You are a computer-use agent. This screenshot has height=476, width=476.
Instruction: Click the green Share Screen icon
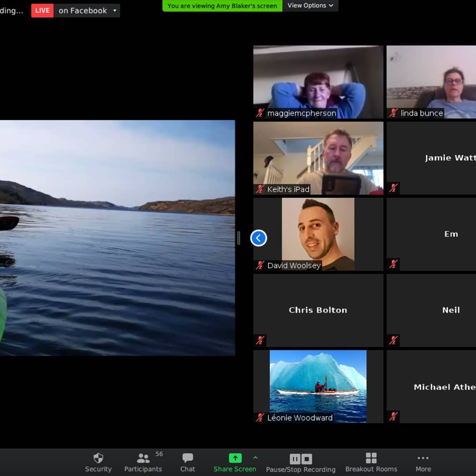click(235, 458)
